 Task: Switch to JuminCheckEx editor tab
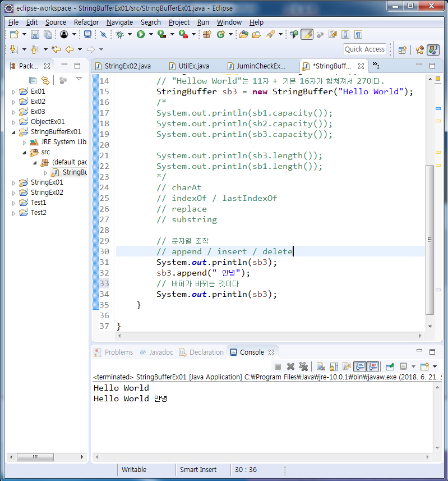coord(257,66)
